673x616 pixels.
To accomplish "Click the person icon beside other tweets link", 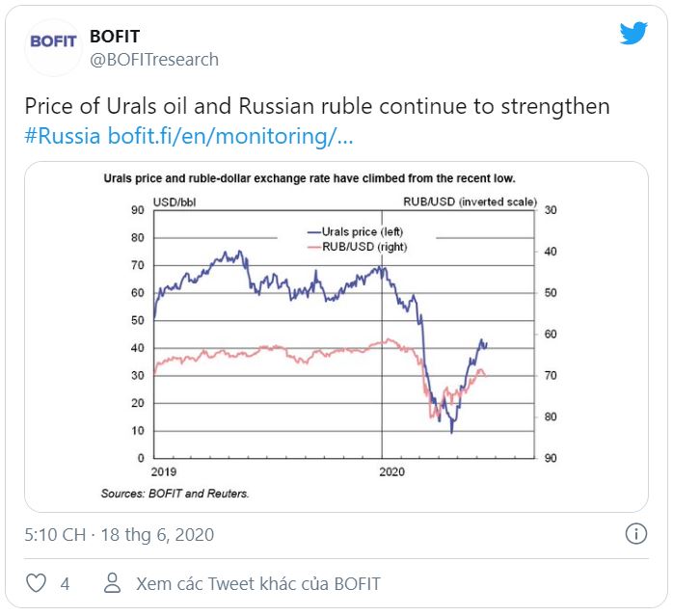I will point(113,583).
